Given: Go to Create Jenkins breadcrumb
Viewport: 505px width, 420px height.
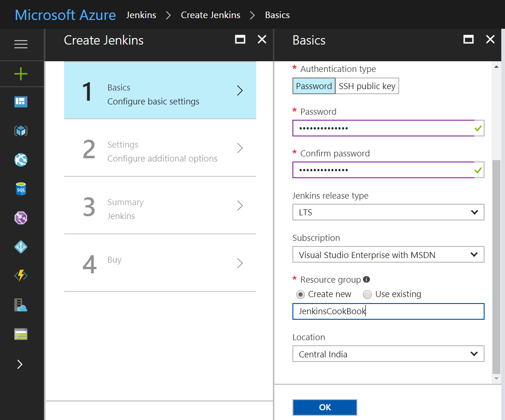Looking at the screenshot, I should coord(211,15).
